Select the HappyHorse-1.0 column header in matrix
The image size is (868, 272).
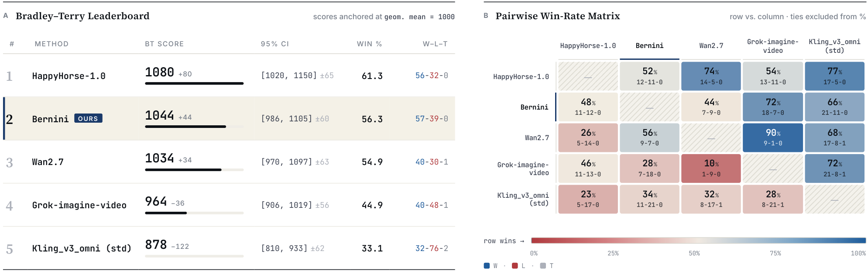[588, 46]
